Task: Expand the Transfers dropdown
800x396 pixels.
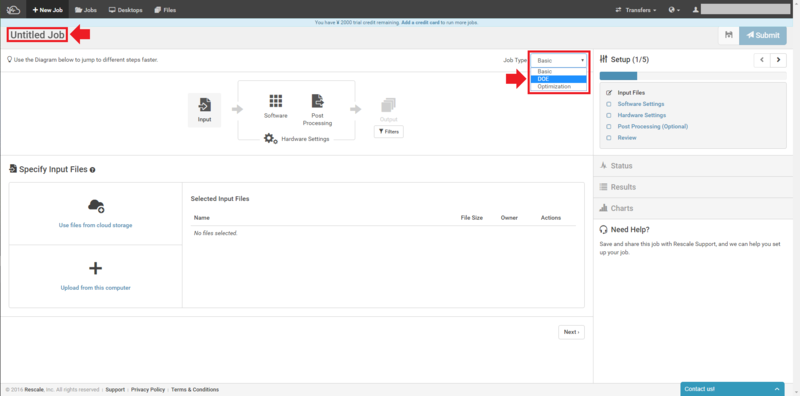Action: point(636,10)
